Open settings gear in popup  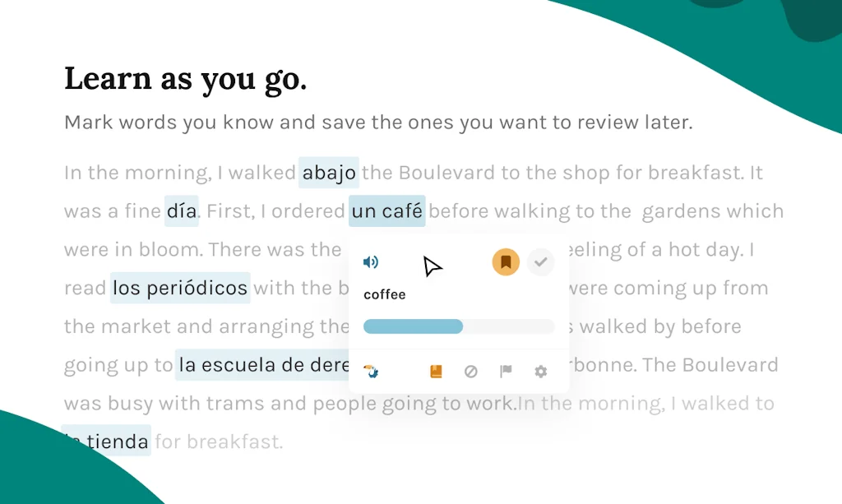pos(540,372)
